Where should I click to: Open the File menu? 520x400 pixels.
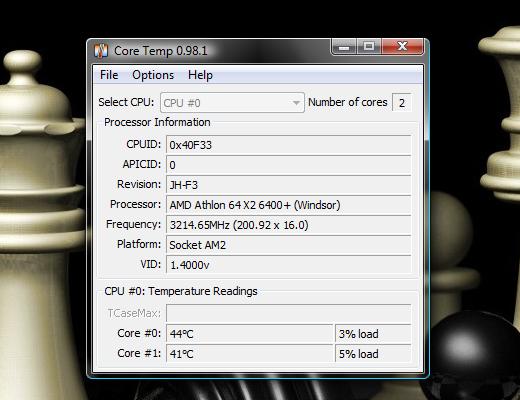109,75
